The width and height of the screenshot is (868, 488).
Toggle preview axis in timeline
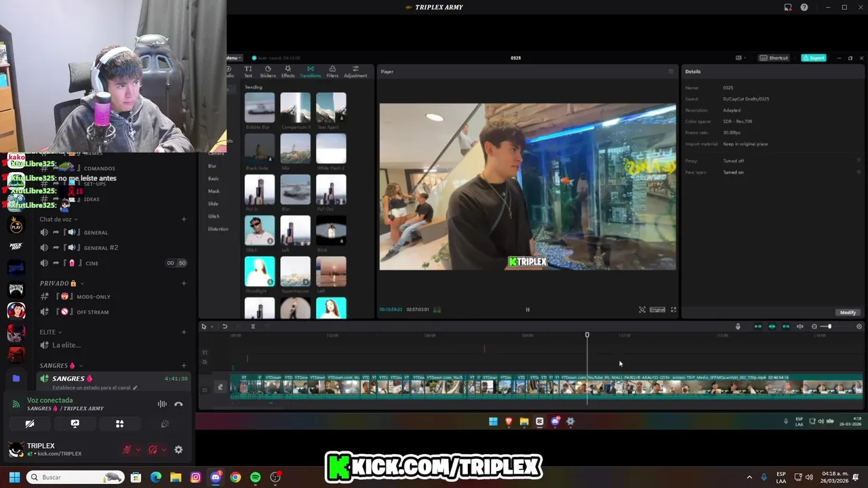(800, 327)
